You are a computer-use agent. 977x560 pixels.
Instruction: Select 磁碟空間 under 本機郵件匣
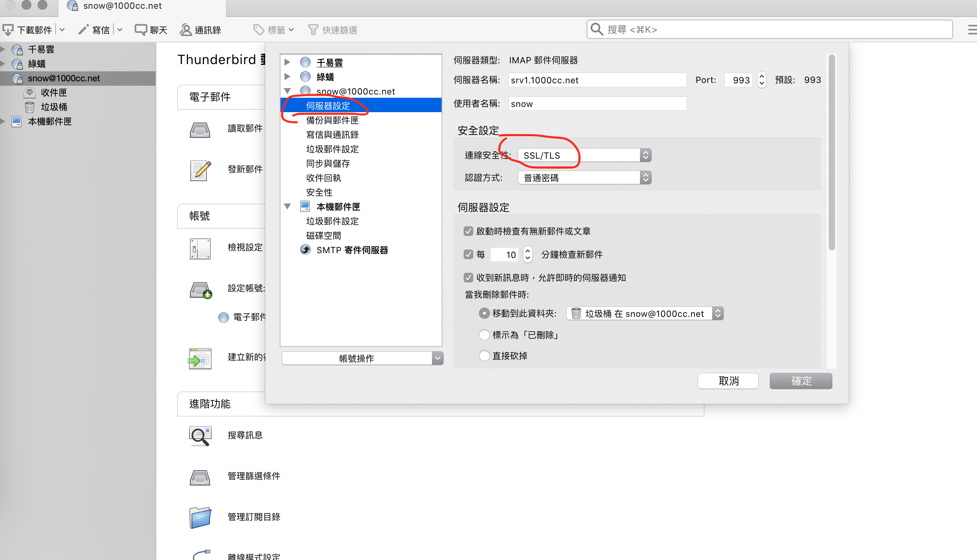[x=323, y=236]
